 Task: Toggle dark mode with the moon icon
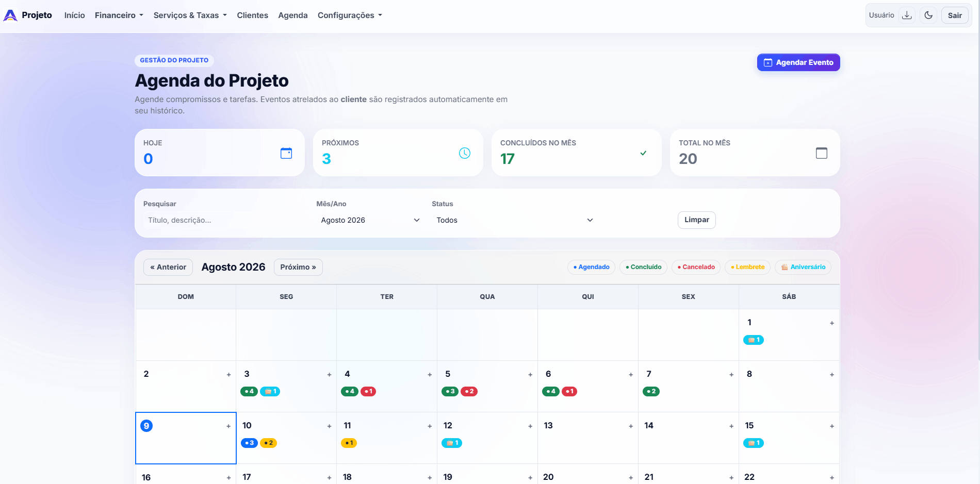(928, 15)
